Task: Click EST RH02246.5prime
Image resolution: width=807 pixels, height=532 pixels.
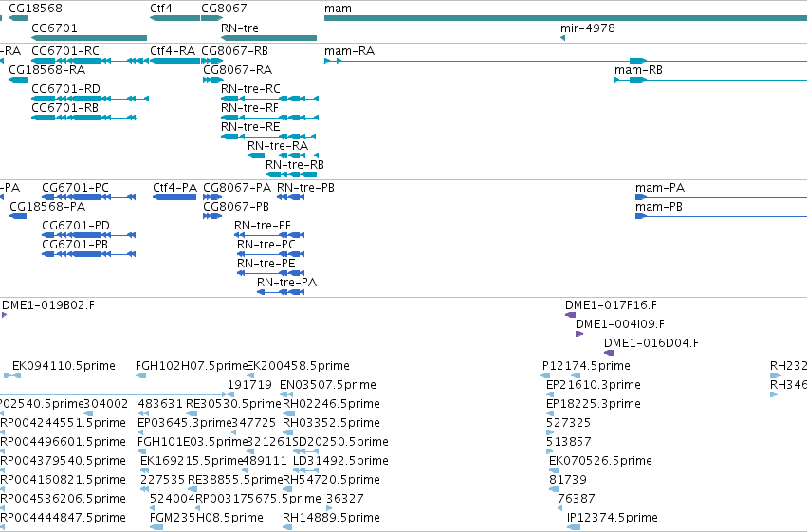Action: [x=288, y=413]
